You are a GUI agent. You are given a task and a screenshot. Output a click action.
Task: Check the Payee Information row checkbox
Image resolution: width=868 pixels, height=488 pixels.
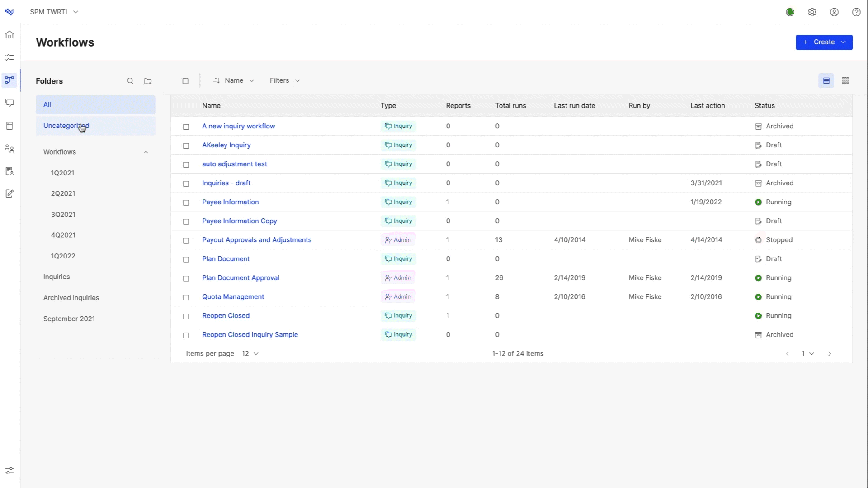tap(186, 202)
